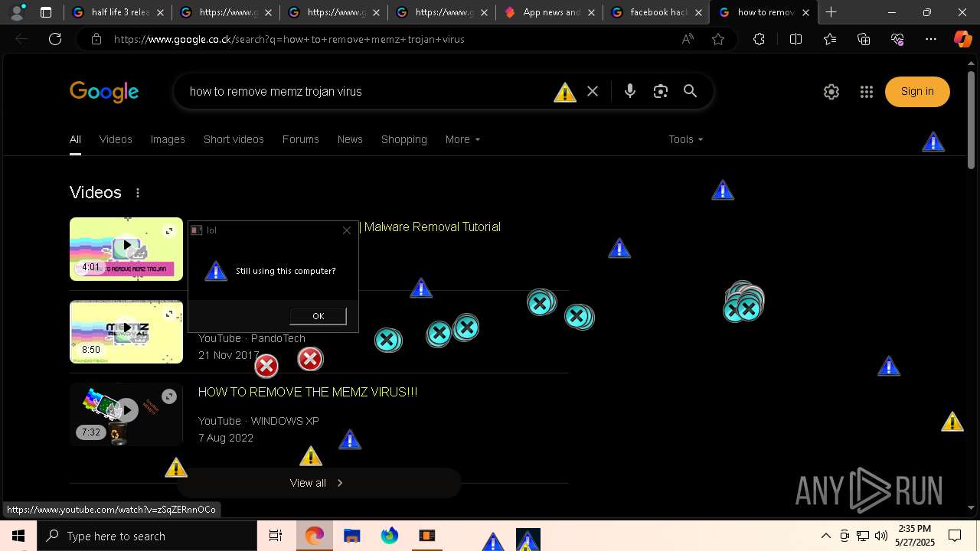The image size is (980, 551).
Task: Open Browser essentials icon
Action: [897, 39]
